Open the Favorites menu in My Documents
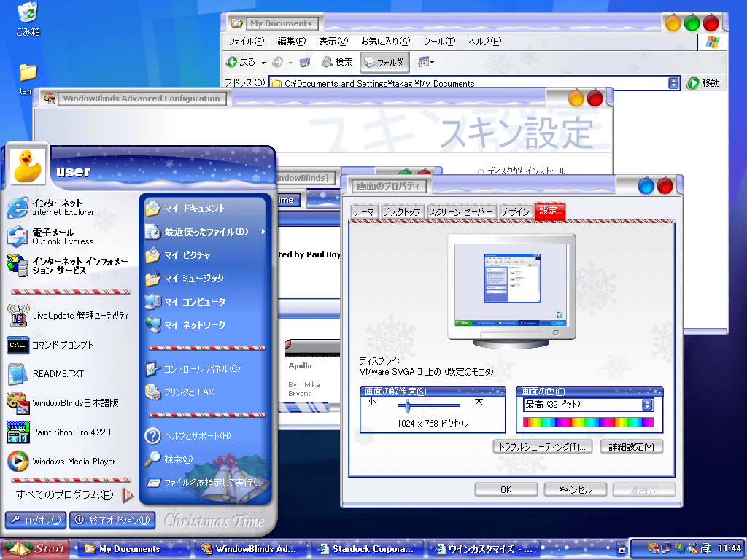The height and width of the screenshot is (560, 747). [385, 42]
